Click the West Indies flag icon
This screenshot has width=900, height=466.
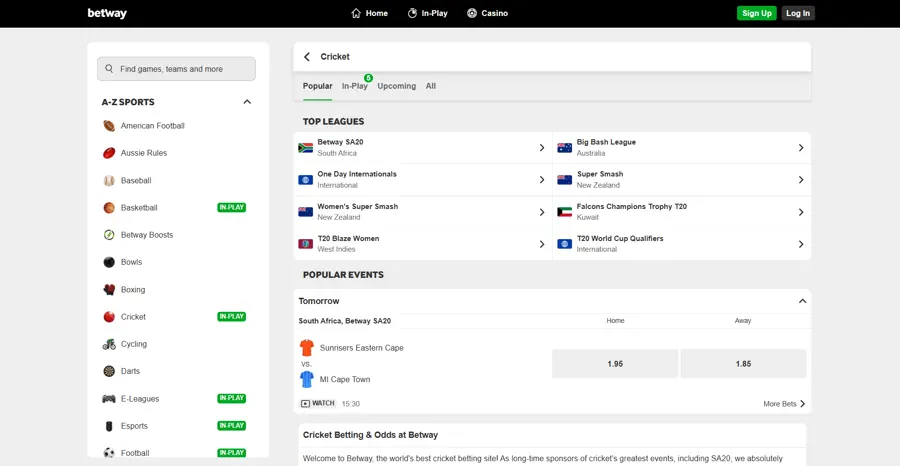(305, 244)
